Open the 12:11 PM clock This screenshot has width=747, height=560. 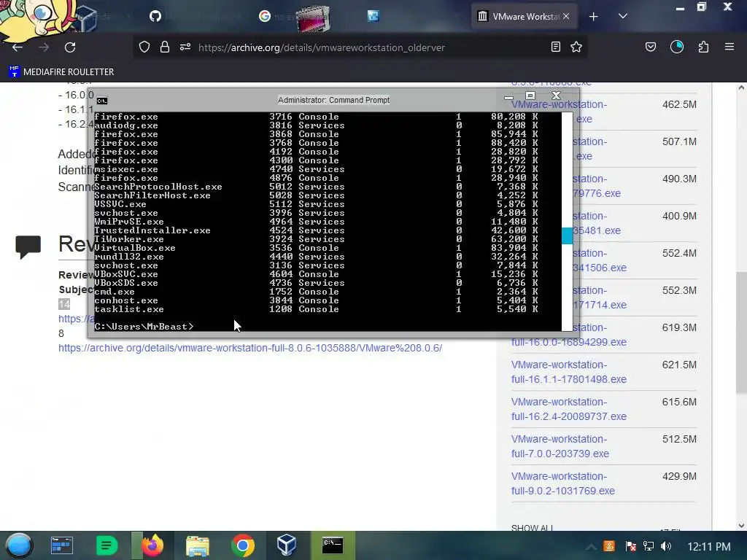click(709, 547)
